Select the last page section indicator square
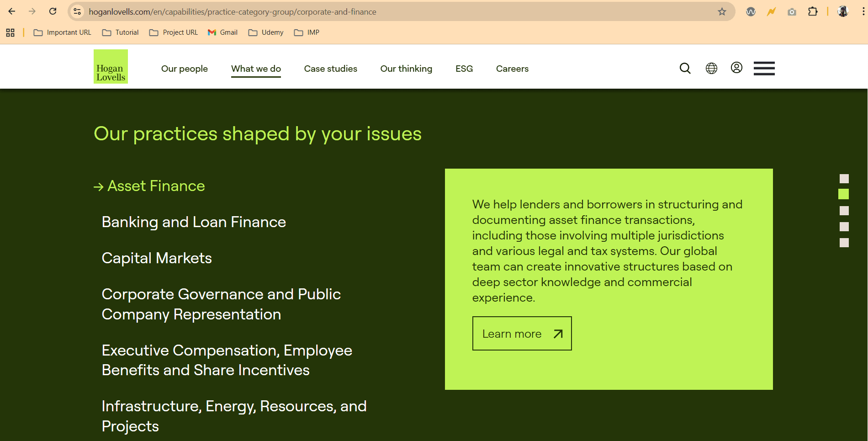The height and width of the screenshot is (441, 868). [x=844, y=243]
